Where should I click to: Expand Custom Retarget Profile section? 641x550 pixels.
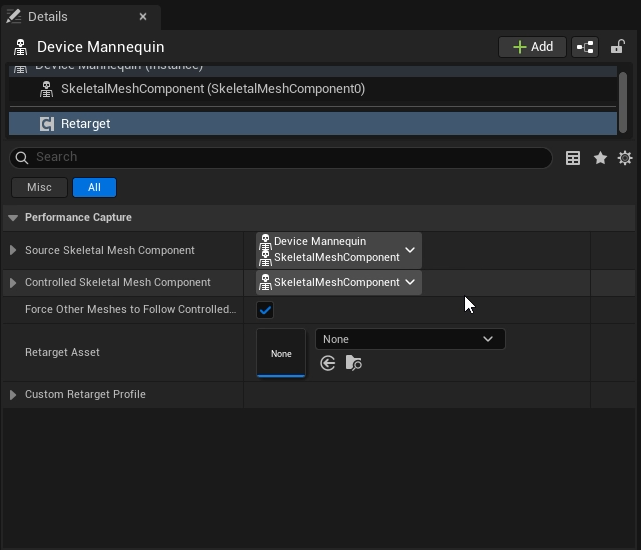13,395
